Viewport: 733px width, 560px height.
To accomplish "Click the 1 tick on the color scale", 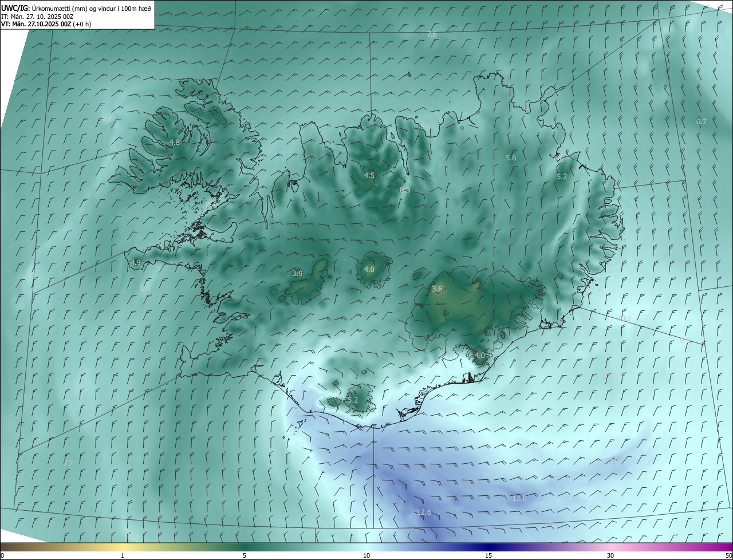I will [123, 555].
